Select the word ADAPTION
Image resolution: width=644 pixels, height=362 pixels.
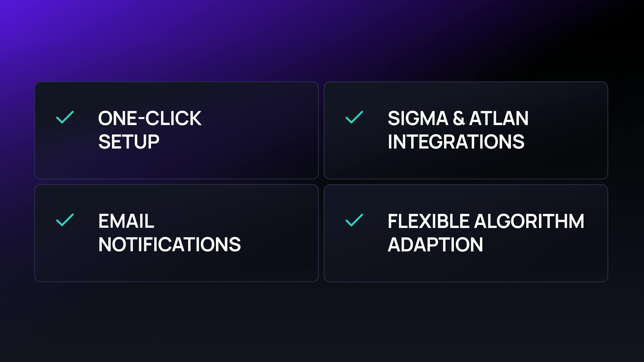tap(435, 245)
